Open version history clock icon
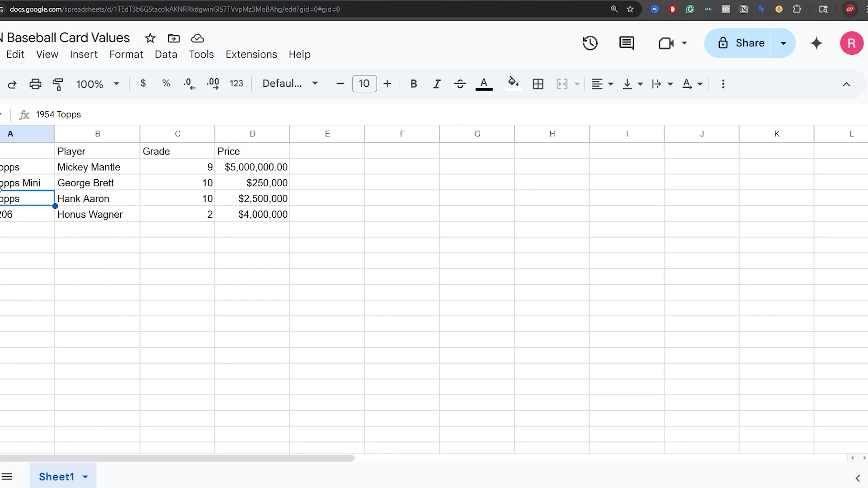 point(590,43)
